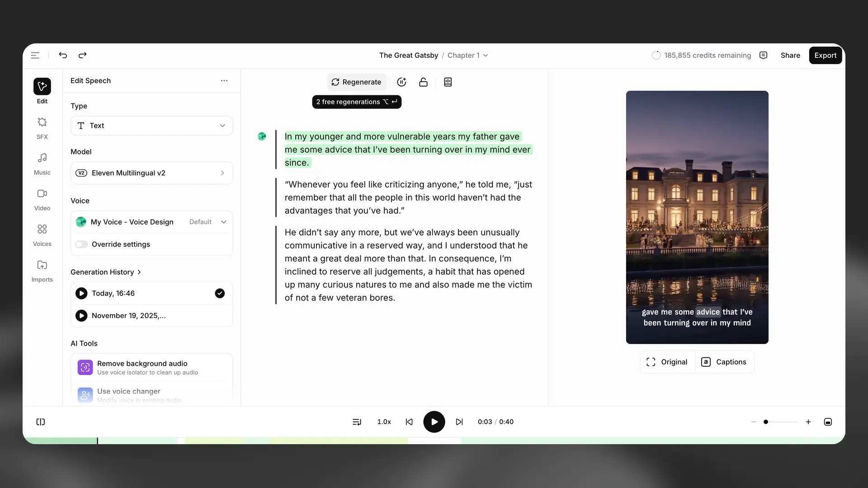
Task: Select the Today, 16:46 generation checkmark
Action: (220, 293)
